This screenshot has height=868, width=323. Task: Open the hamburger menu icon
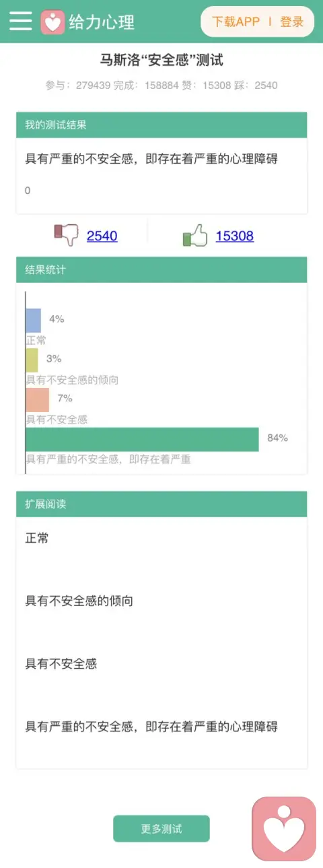pyautogui.click(x=20, y=22)
